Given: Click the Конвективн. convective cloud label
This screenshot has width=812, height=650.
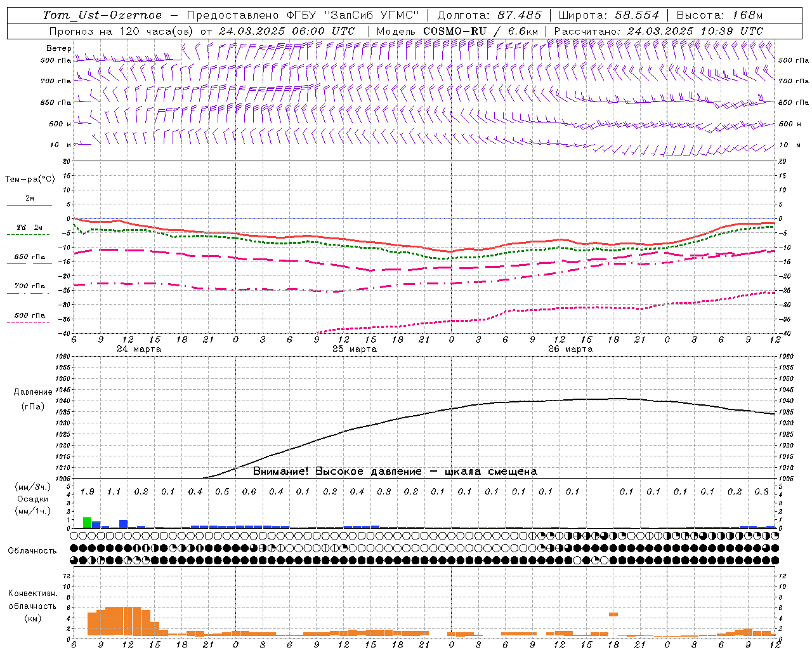Looking at the screenshot, I should click(x=32, y=594).
